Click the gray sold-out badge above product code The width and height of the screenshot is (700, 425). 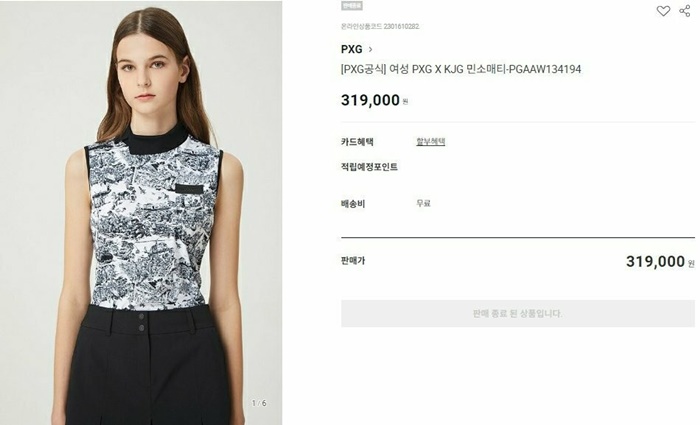(x=352, y=6)
